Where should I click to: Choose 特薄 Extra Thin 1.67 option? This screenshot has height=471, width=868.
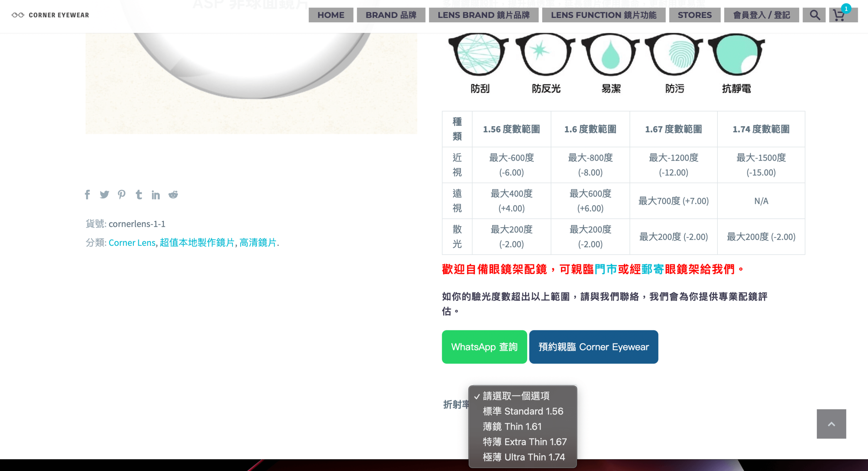(x=523, y=442)
